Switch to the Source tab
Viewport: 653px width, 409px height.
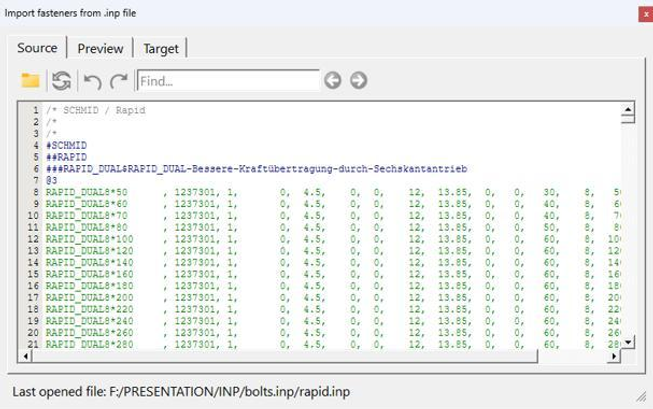[37, 47]
